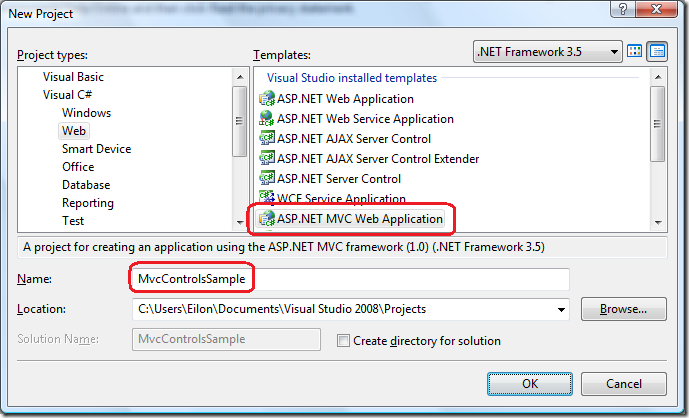Select ASP.NET Web Application template text

[345, 99]
